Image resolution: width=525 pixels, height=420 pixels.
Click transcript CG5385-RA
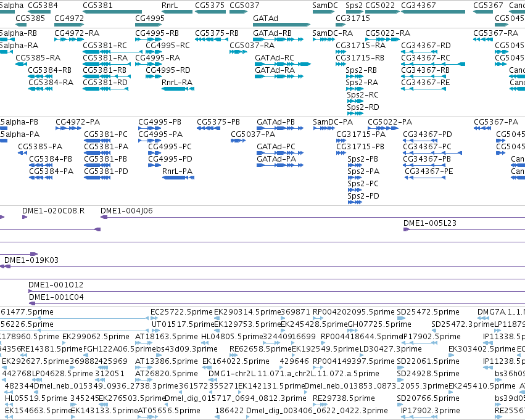(x=38, y=58)
